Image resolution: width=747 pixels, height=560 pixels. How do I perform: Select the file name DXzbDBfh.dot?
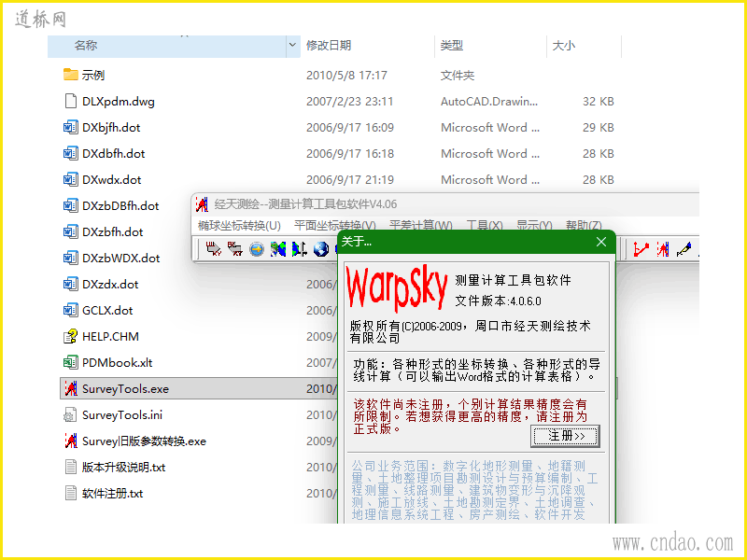pyautogui.click(x=120, y=205)
